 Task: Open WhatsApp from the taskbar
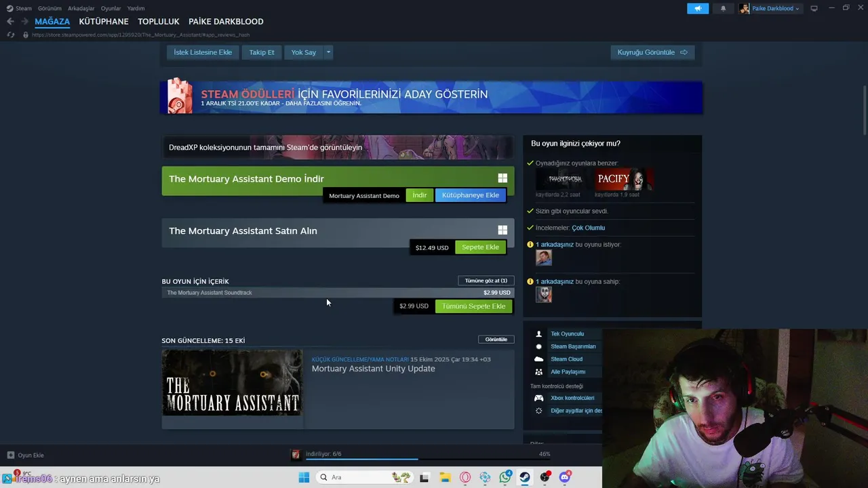tap(505, 477)
